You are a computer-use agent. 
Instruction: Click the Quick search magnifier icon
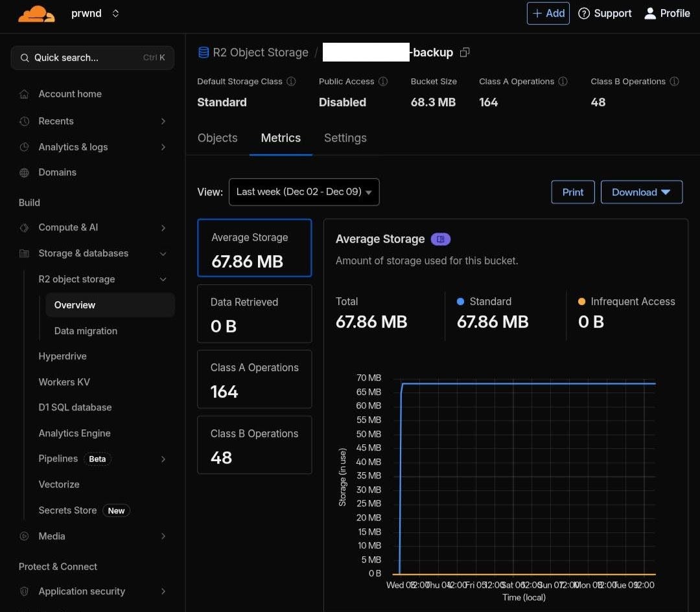point(25,58)
